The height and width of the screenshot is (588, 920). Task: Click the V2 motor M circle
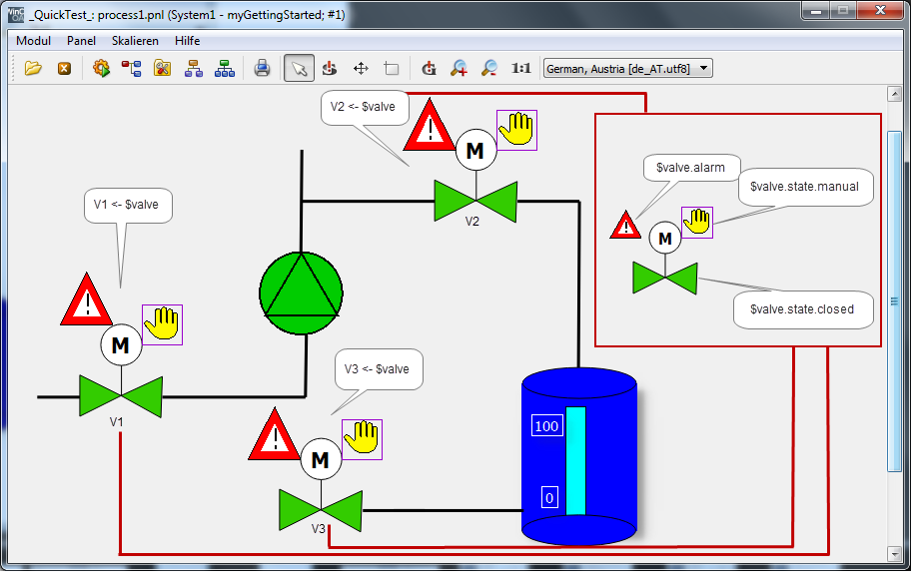475,150
